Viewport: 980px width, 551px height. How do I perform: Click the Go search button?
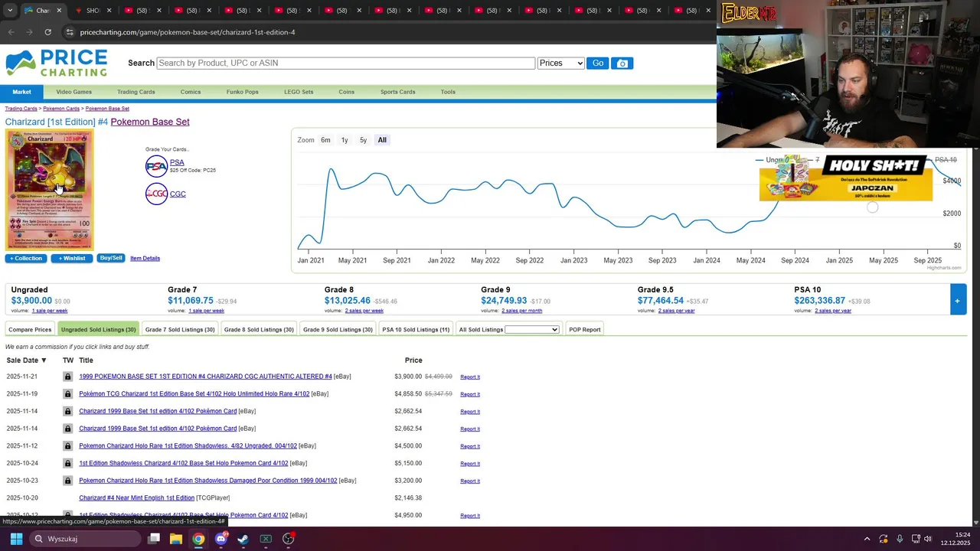[598, 64]
